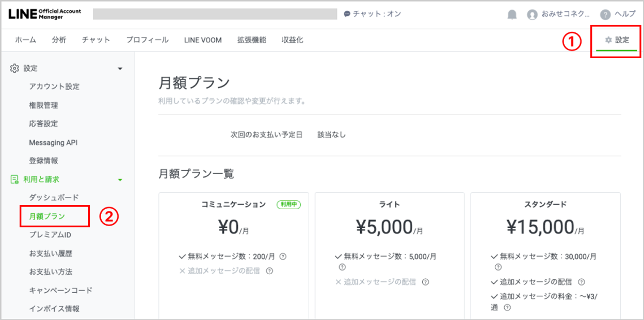Click the チャット：オン status indicator
Image resolution: width=644 pixels, height=320 pixels.
pos(372,14)
